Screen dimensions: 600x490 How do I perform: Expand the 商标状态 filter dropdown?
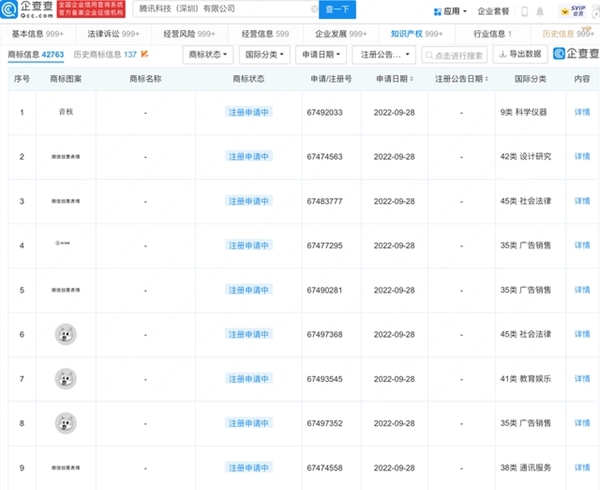coord(208,55)
